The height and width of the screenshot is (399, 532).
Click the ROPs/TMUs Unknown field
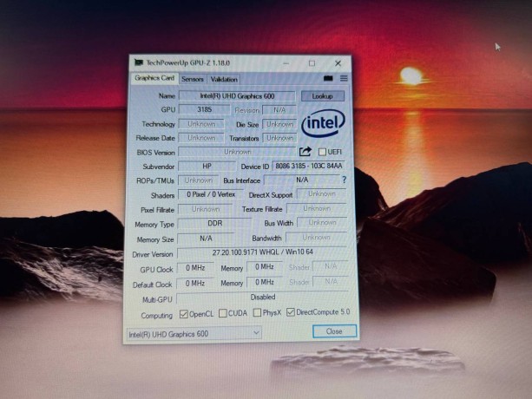[x=198, y=180]
